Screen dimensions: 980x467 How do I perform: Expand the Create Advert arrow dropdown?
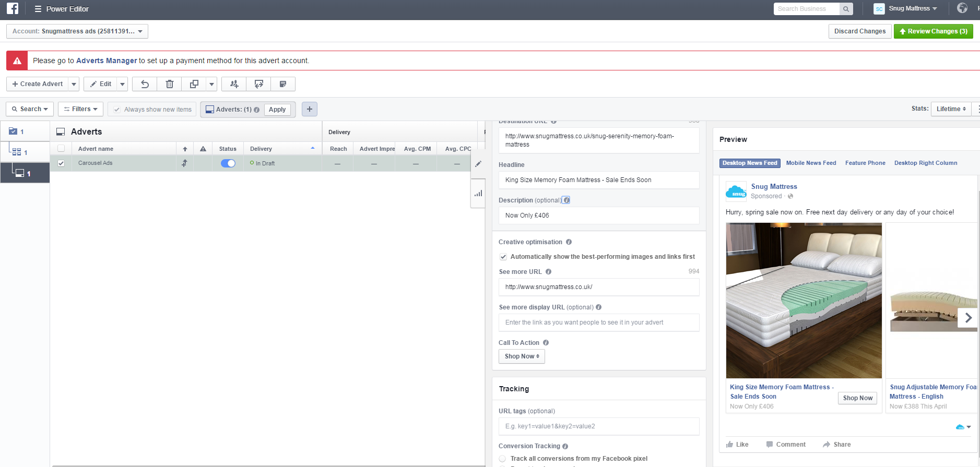[x=74, y=84]
